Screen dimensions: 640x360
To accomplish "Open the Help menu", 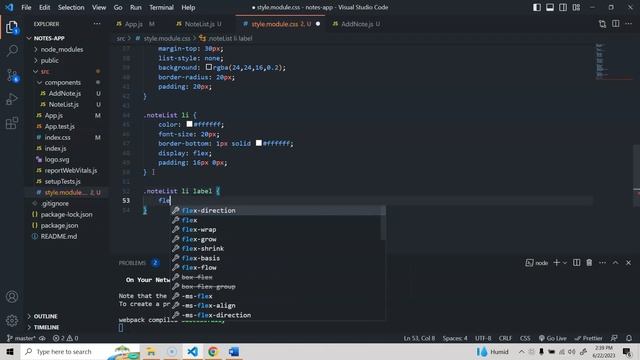I will pos(188,7).
